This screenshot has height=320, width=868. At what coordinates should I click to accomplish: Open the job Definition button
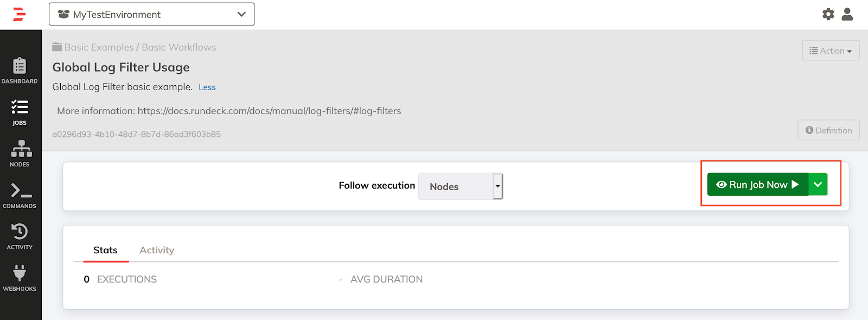[x=828, y=130]
